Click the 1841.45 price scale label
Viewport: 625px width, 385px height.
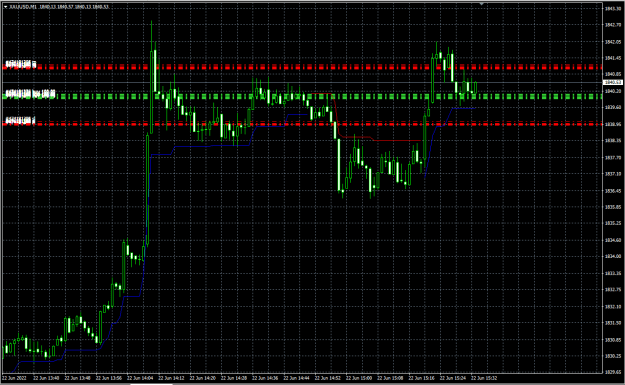point(613,58)
